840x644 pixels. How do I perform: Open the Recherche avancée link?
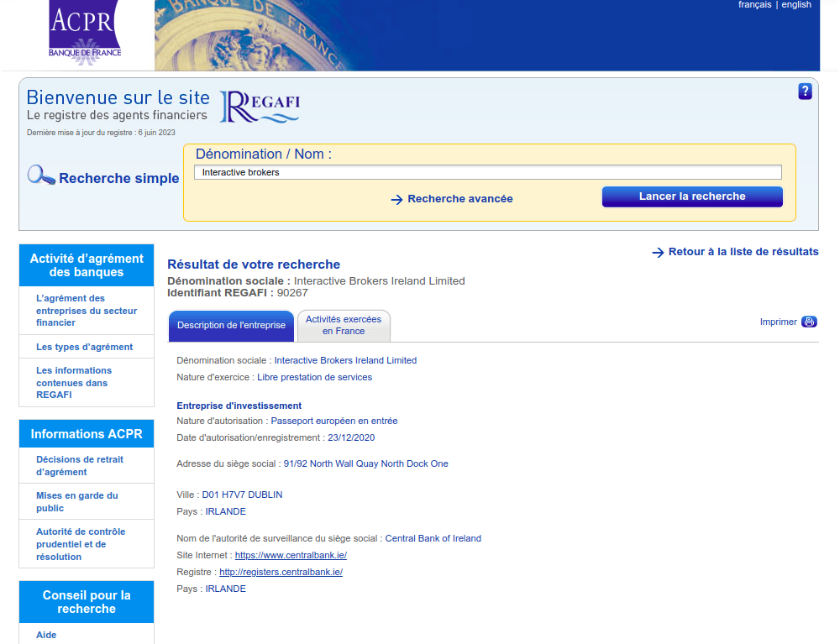click(x=459, y=199)
